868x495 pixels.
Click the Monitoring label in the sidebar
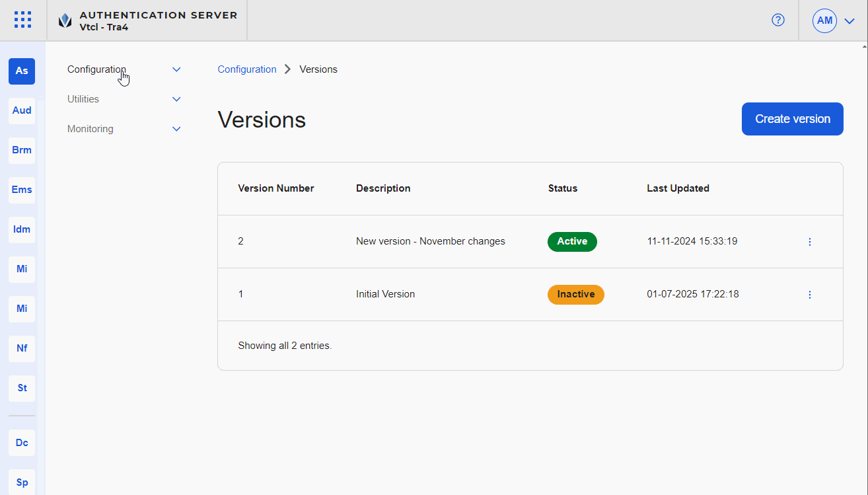(x=90, y=129)
